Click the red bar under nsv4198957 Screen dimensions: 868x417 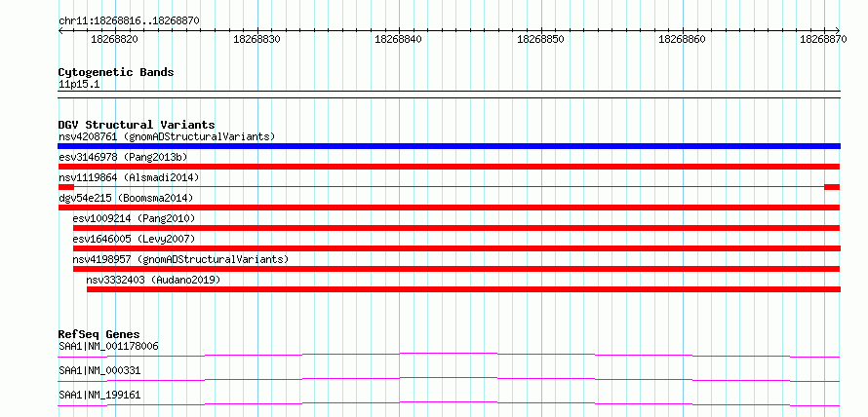click(456, 269)
